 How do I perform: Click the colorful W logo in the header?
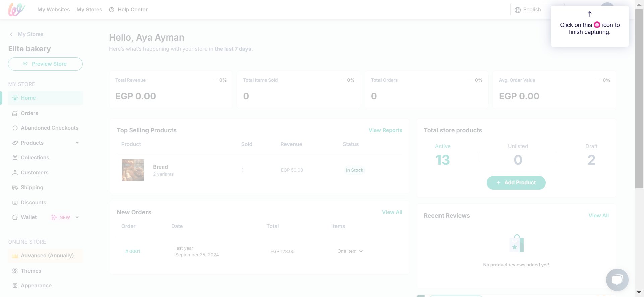[x=16, y=10]
